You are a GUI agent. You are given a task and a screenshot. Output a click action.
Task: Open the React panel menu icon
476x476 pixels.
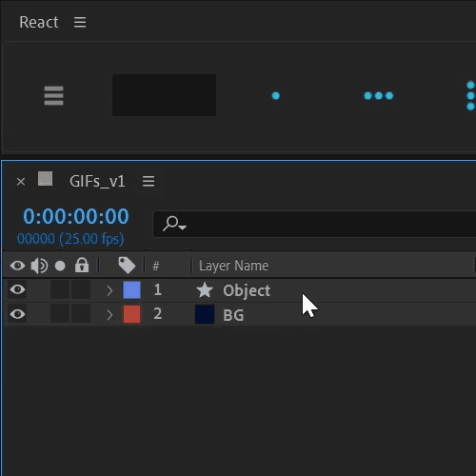[x=80, y=22]
